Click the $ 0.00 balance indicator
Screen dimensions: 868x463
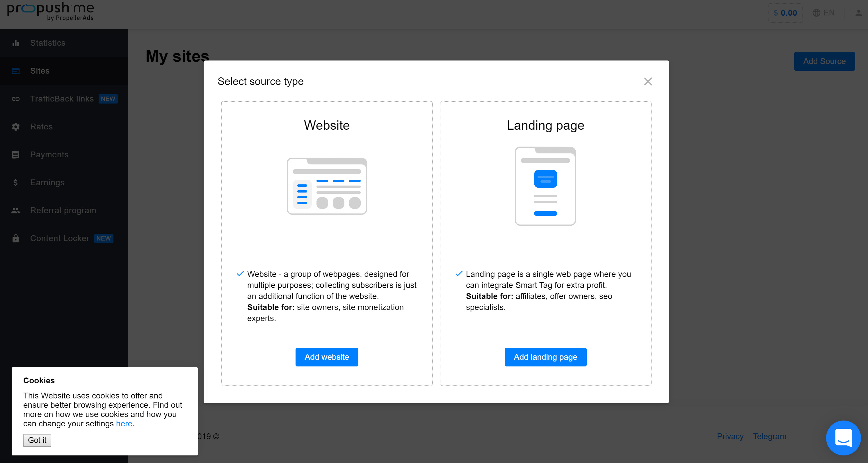[785, 13]
